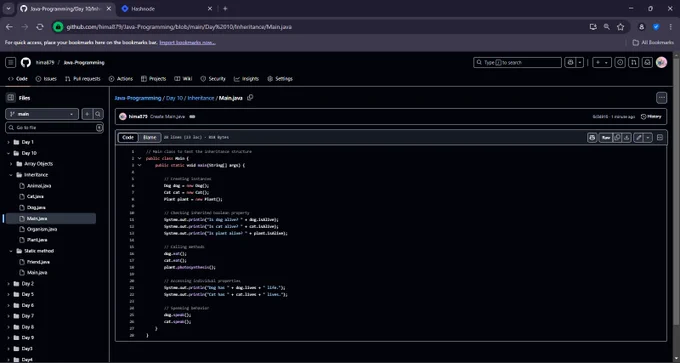Open the edit options dropdown arrow
Image resolution: width=680 pixels, height=363 pixels.
tap(647, 137)
